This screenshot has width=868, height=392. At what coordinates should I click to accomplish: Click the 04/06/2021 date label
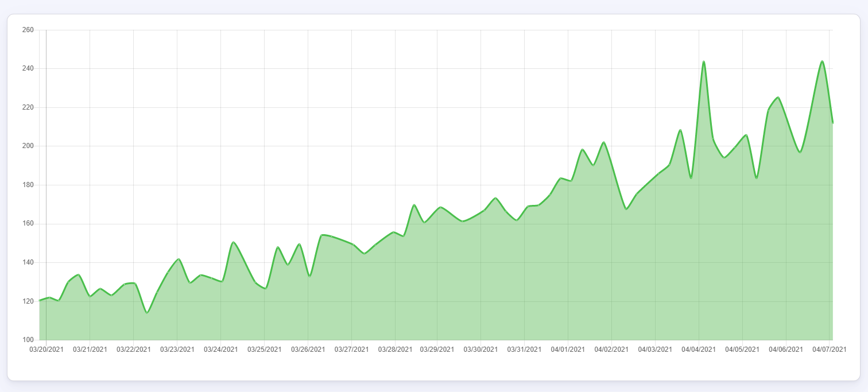pos(786,349)
